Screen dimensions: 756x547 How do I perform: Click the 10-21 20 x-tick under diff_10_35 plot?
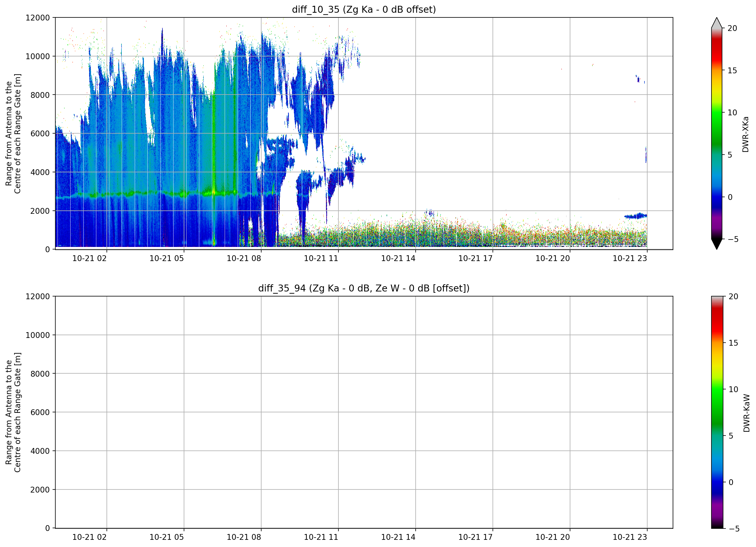click(x=553, y=259)
